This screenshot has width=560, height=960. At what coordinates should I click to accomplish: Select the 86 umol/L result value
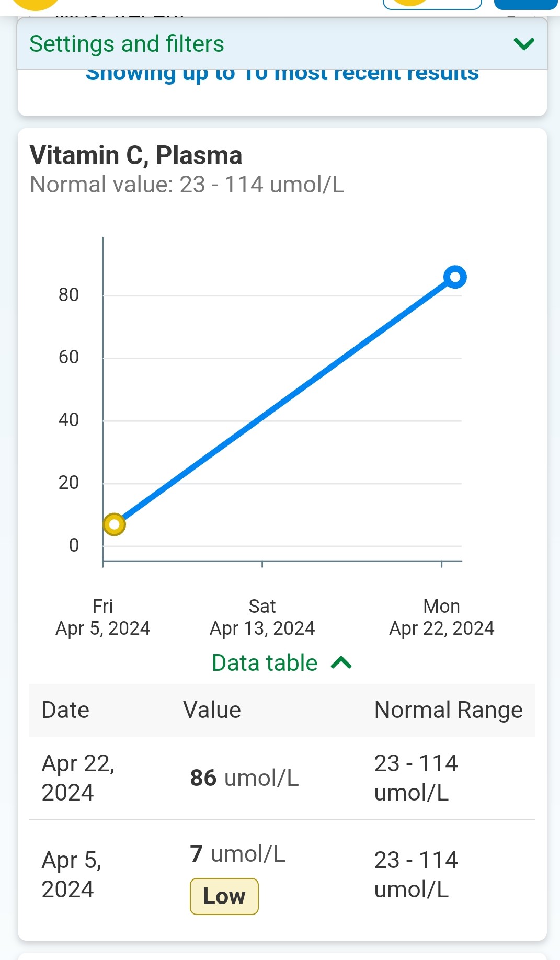coord(244,778)
